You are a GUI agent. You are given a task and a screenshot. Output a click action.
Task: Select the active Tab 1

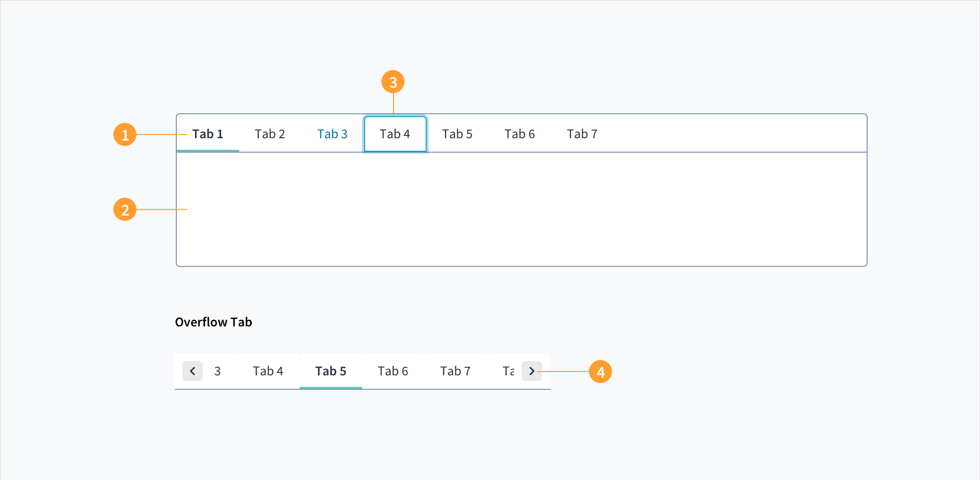pos(208,134)
